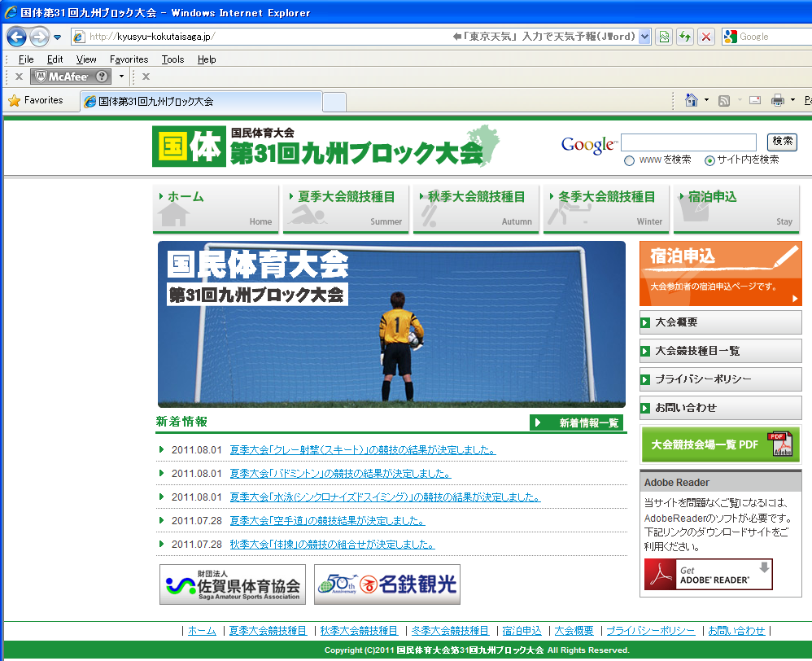Open the Tools menu
The image size is (812, 661).
click(x=172, y=59)
